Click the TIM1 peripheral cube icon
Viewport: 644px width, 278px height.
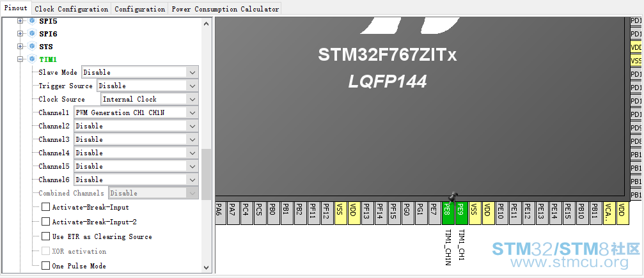[31, 59]
